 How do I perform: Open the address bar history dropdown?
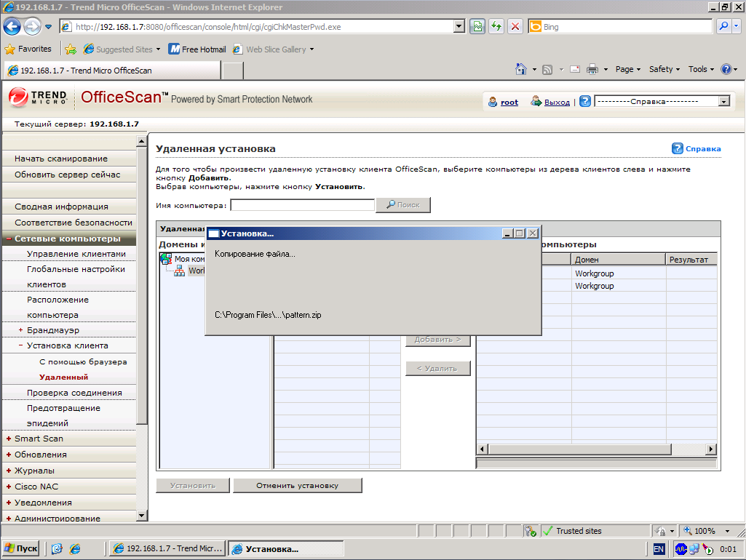[x=459, y=27]
